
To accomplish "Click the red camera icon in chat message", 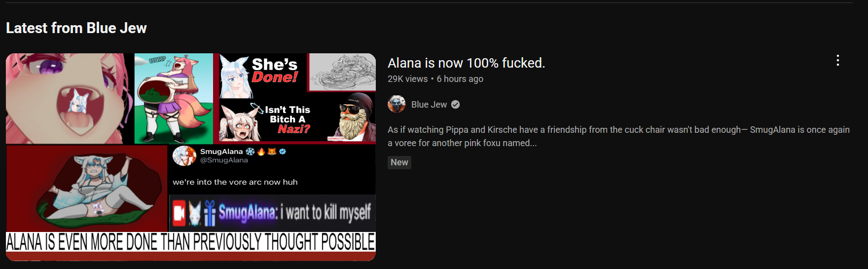I will coord(179,213).
